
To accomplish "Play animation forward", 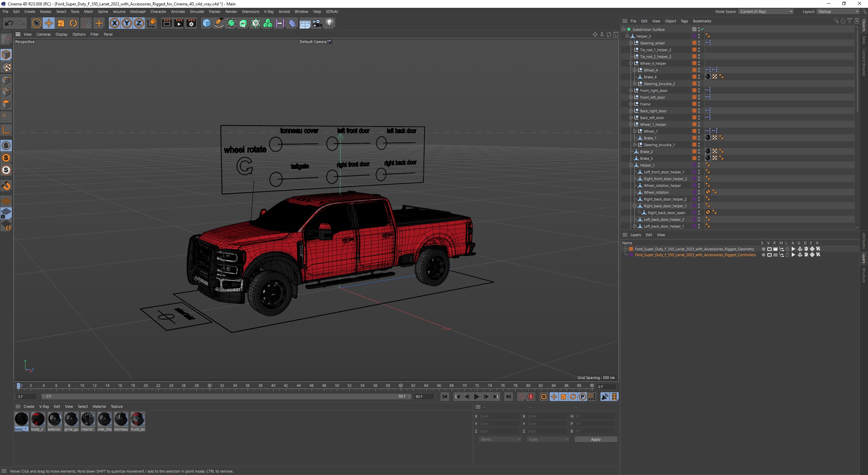I will (477, 397).
